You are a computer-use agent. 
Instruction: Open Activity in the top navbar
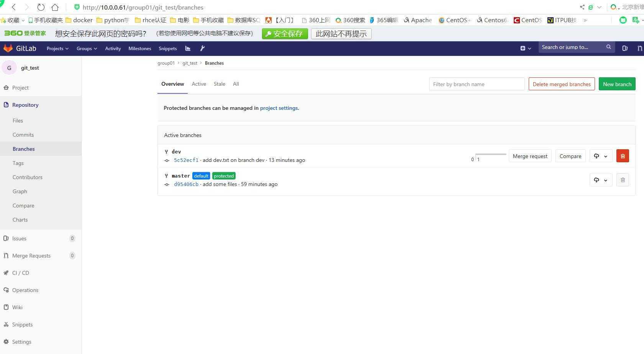tap(113, 49)
